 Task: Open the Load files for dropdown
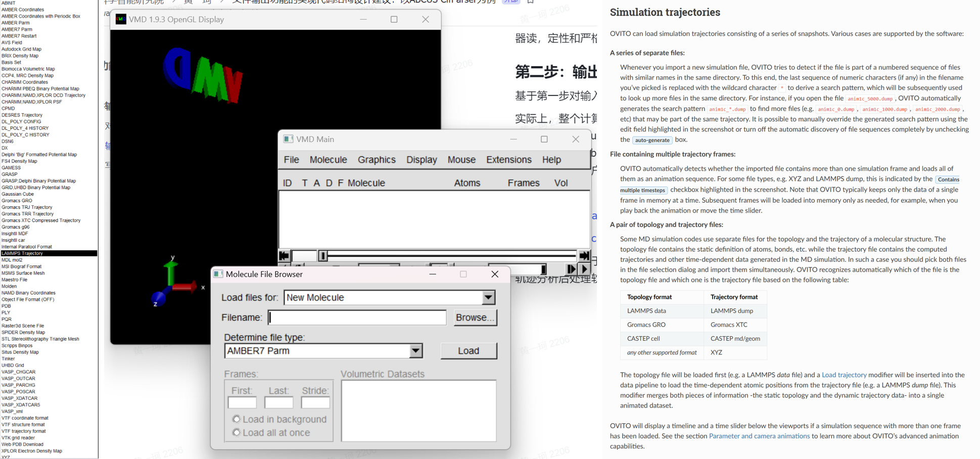[488, 298]
